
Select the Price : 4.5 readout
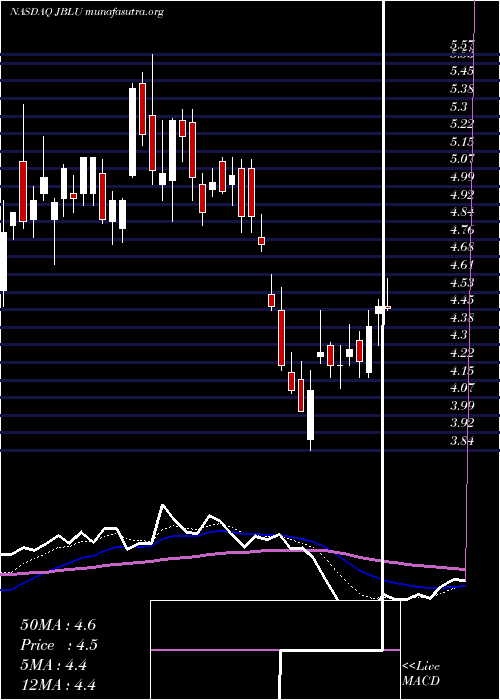(x=59, y=645)
